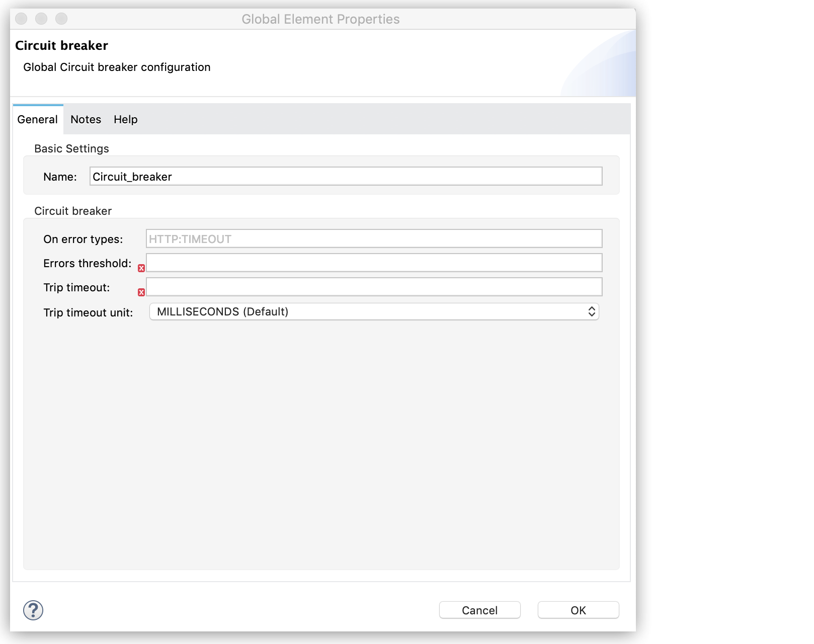
Task: Click inside the Name field
Action: point(345,177)
